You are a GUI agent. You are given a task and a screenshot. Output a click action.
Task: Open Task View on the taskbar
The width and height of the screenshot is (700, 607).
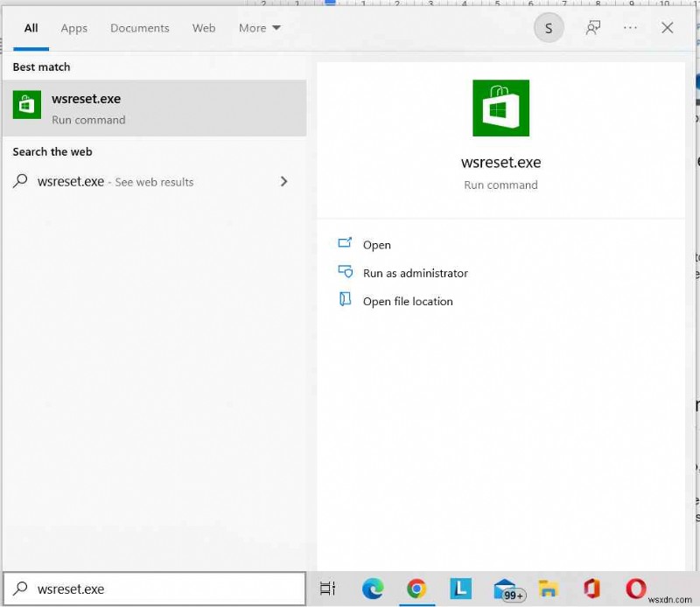tap(327, 589)
